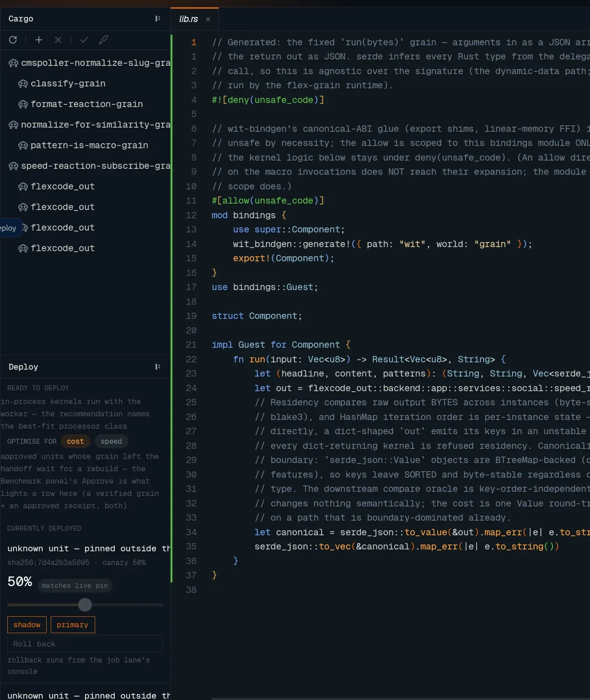590x700 pixels.
Task: Click the crate icon beside pattern-is-macro-grain
Action: coord(23,145)
